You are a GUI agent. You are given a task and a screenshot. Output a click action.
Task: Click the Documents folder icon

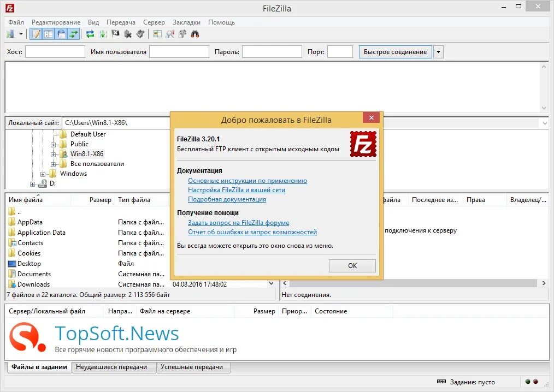tap(11, 274)
